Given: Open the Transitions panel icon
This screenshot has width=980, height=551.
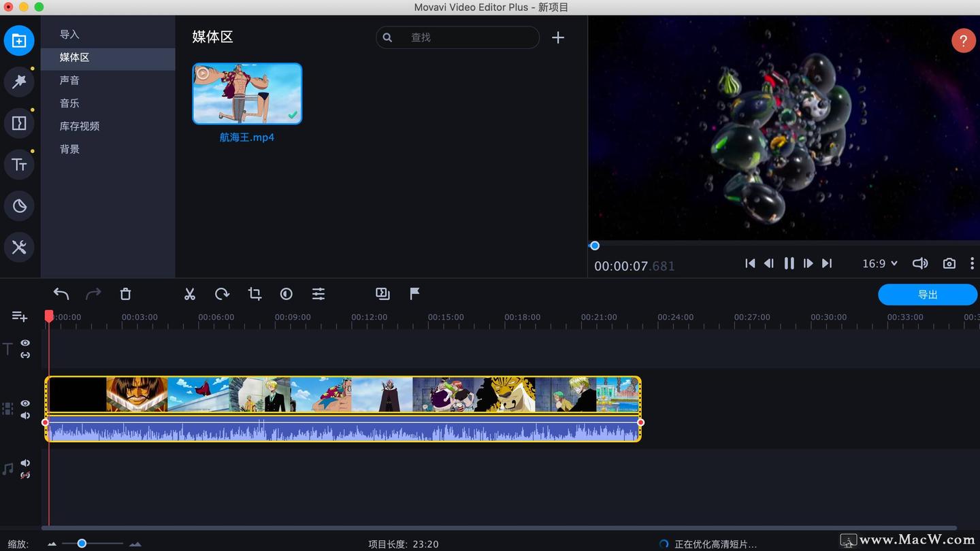Looking at the screenshot, I should 19,123.
